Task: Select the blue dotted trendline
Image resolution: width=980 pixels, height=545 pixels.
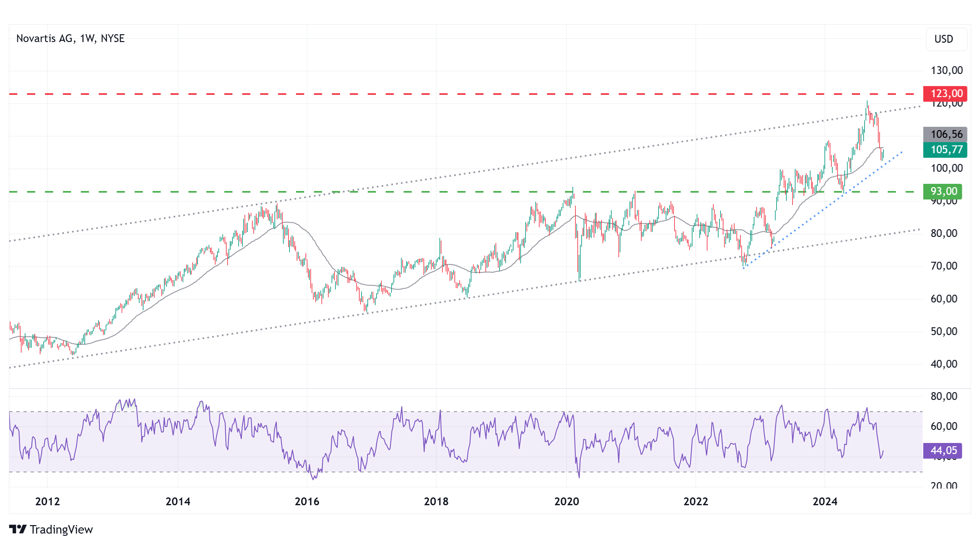Action: pyautogui.click(x=823, y=210)
